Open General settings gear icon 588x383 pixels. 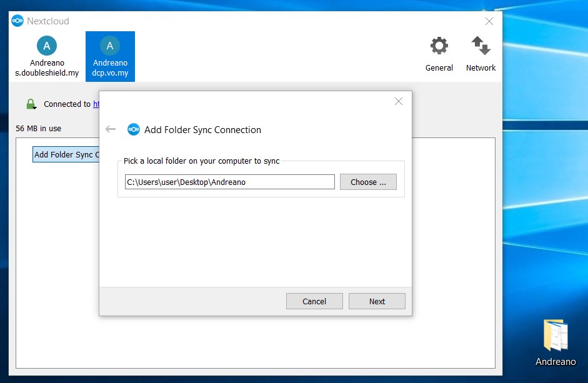439,47
